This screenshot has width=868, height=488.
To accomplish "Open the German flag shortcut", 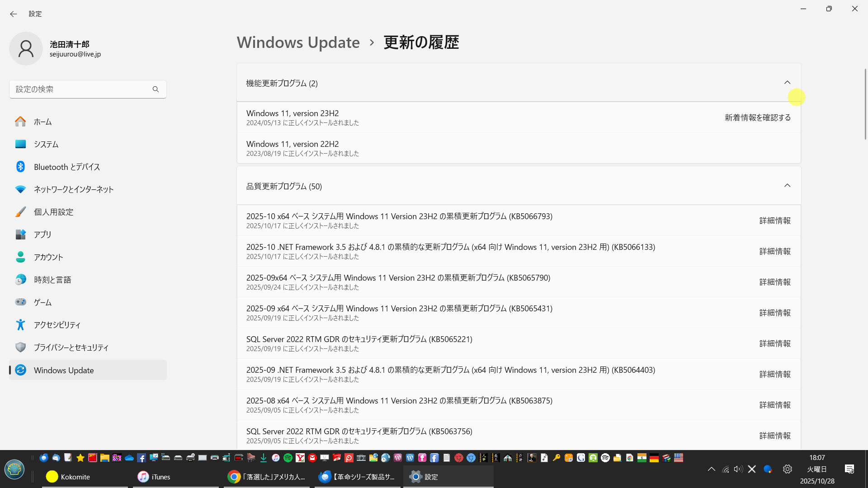I will [x=654, y=458].
